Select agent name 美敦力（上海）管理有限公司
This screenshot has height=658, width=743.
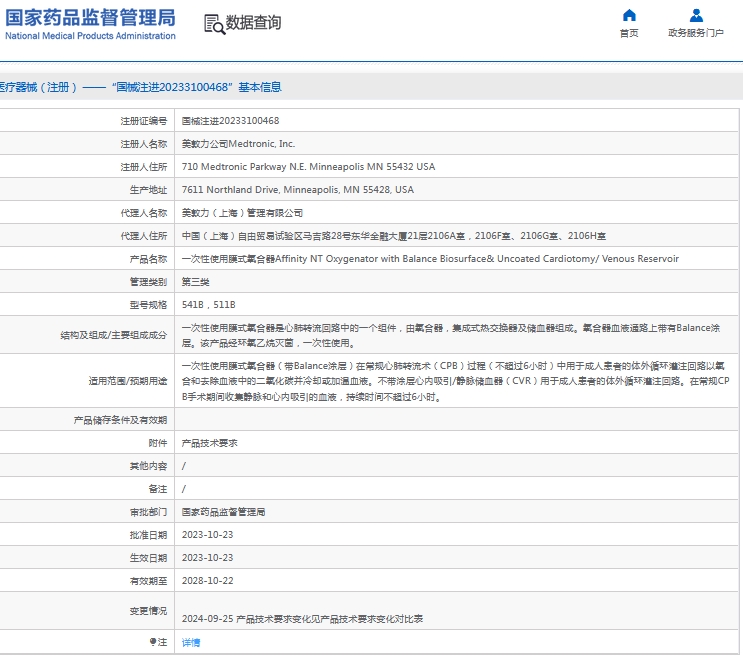click(x=242, y=213)
